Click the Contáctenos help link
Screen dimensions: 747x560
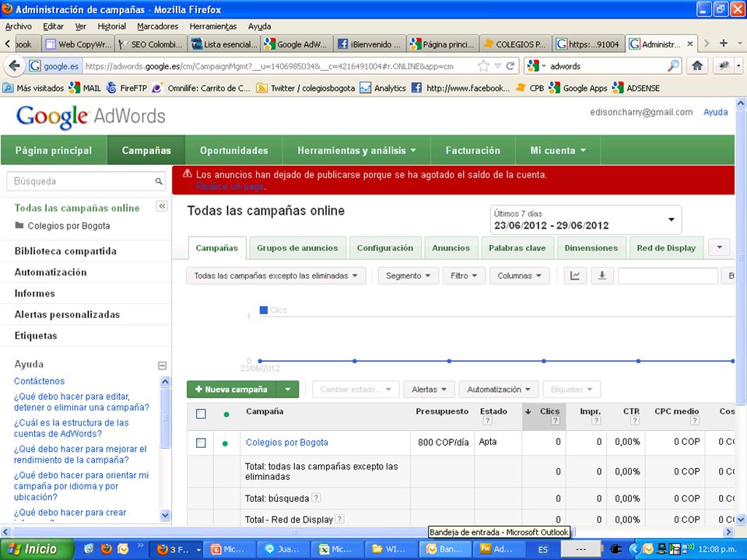point(39,381)
